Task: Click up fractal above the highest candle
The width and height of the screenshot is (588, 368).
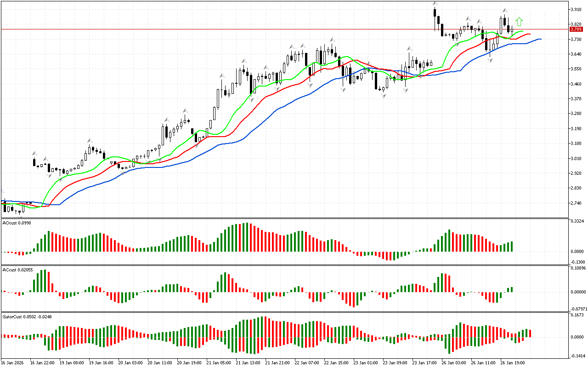Action: click(435, 4)
